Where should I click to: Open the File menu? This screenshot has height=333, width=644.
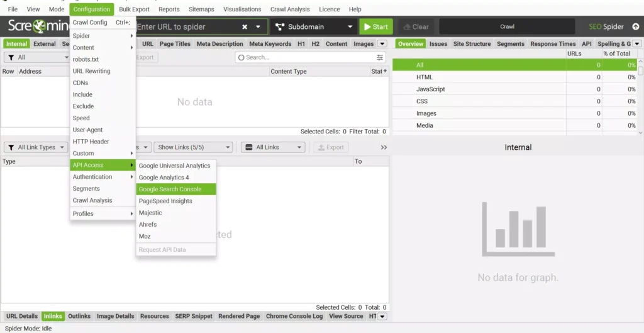[x=13, y=9]
